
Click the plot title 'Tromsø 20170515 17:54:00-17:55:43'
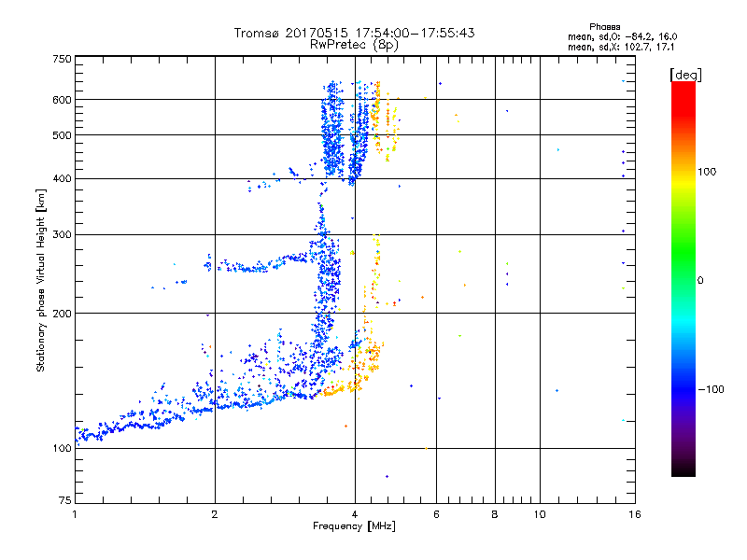coord(354,33)
